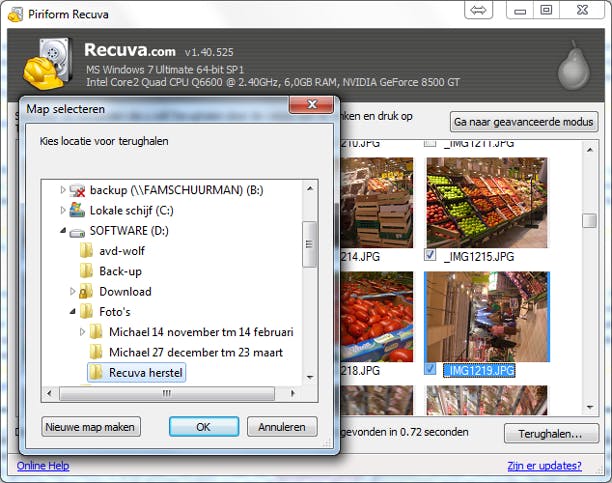Click the Recuva hard hat drive logo
The image size is (612, 483).
click(48, 64)
